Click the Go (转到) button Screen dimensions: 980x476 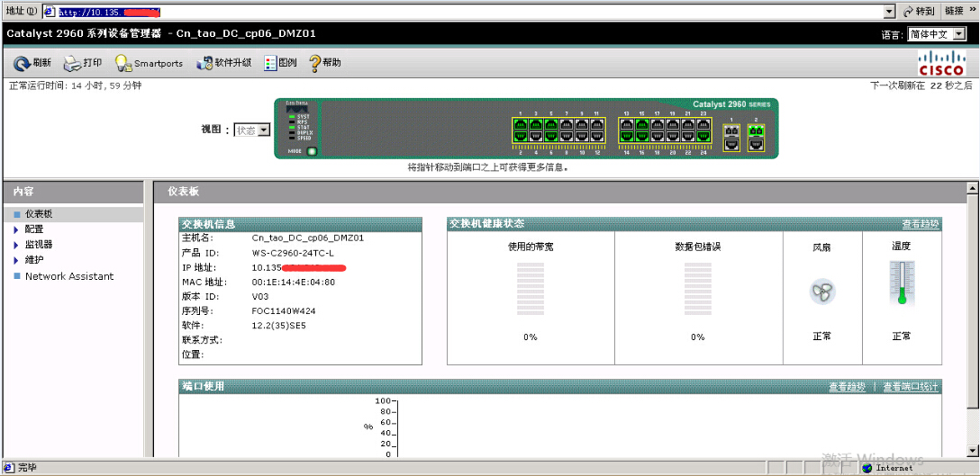(x=919, y=11)
